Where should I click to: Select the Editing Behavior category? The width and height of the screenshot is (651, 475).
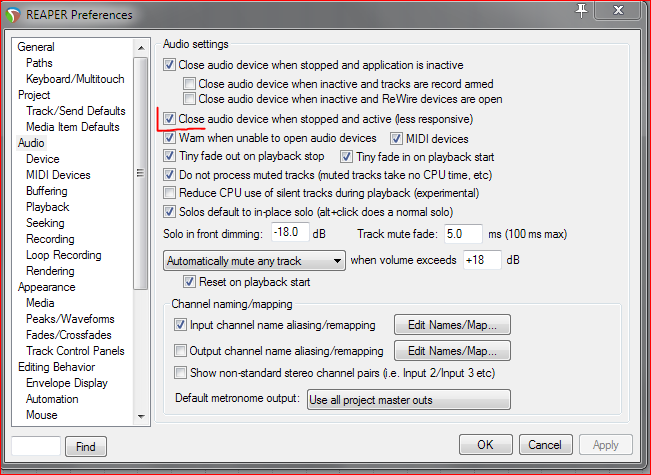coord(56,367)
